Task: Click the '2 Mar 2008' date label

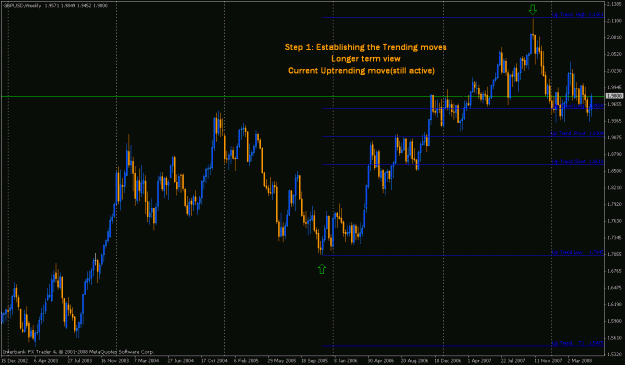Action: pos(580,360)
